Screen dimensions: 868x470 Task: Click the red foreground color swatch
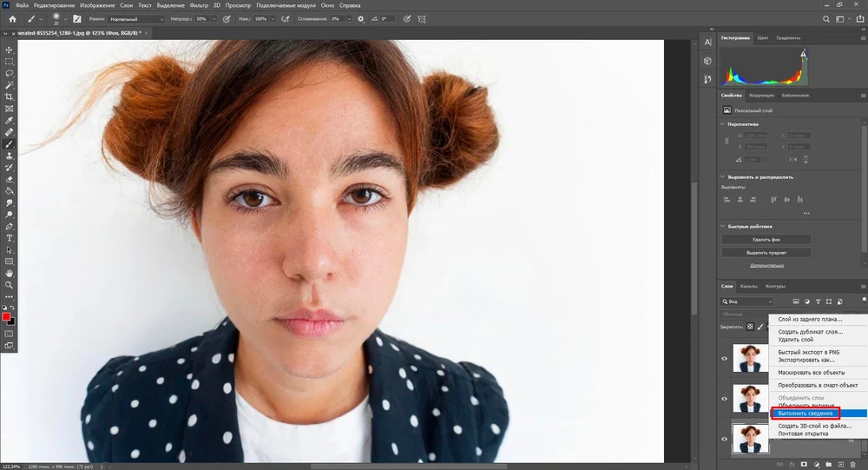click(x=6, y=317)
